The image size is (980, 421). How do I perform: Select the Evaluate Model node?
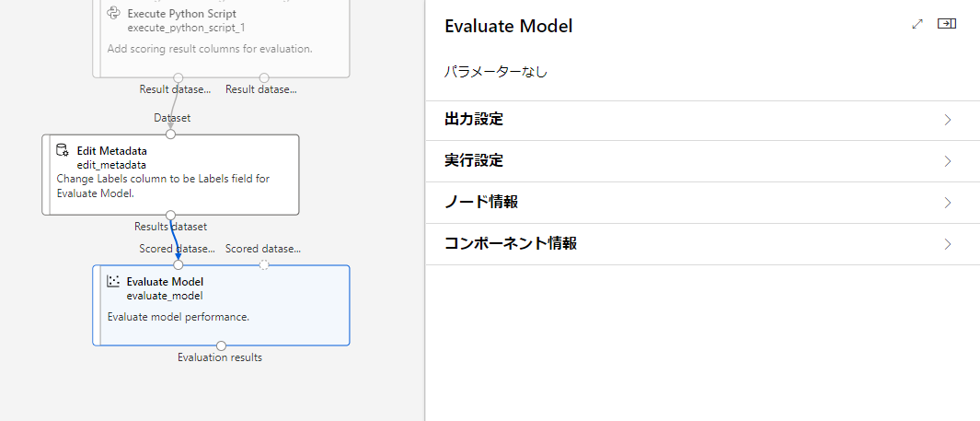pyautogui.click(x=221, y=305)
